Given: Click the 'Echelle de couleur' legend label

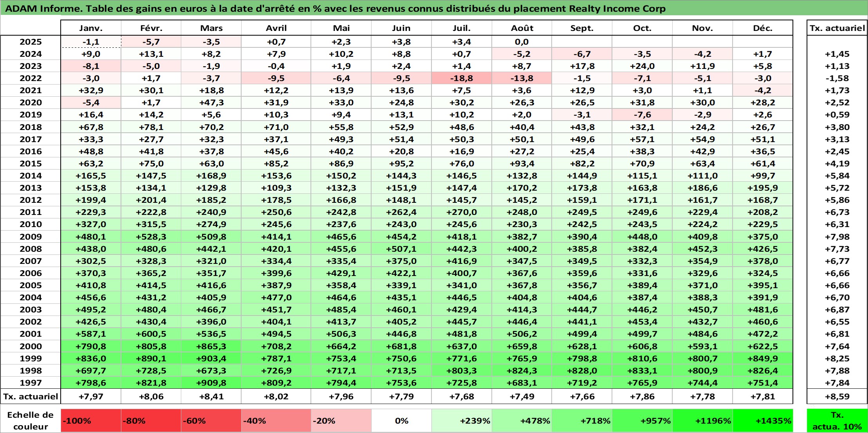Looking at the screenshot, I should coord(31,421).
